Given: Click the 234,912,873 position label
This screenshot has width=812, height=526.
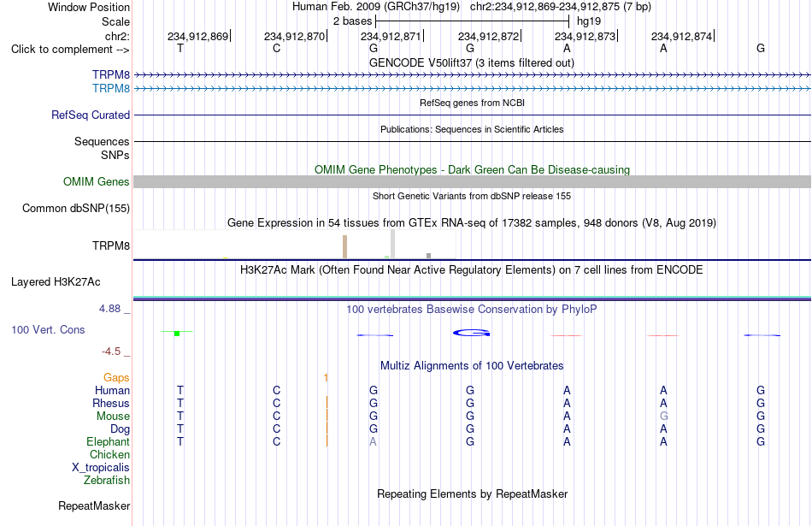Looking at the screenshot, I should click(x=585, y=36).
